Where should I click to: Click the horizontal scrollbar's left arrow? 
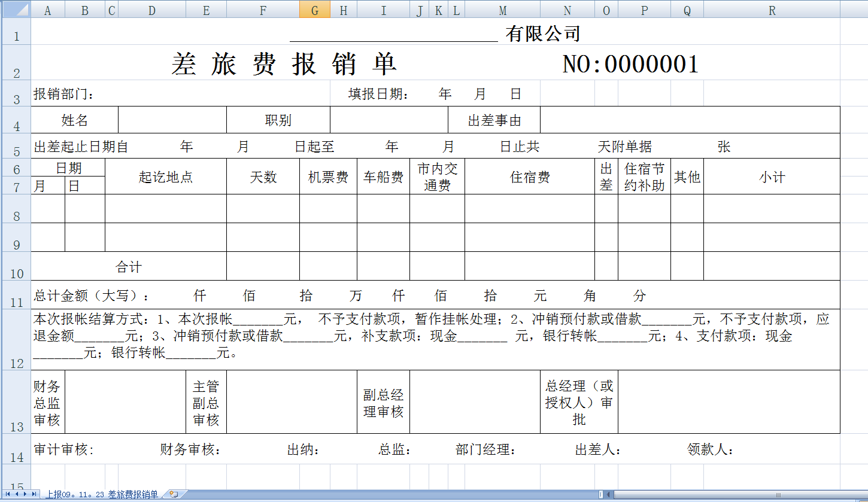[x=608, y=494]
